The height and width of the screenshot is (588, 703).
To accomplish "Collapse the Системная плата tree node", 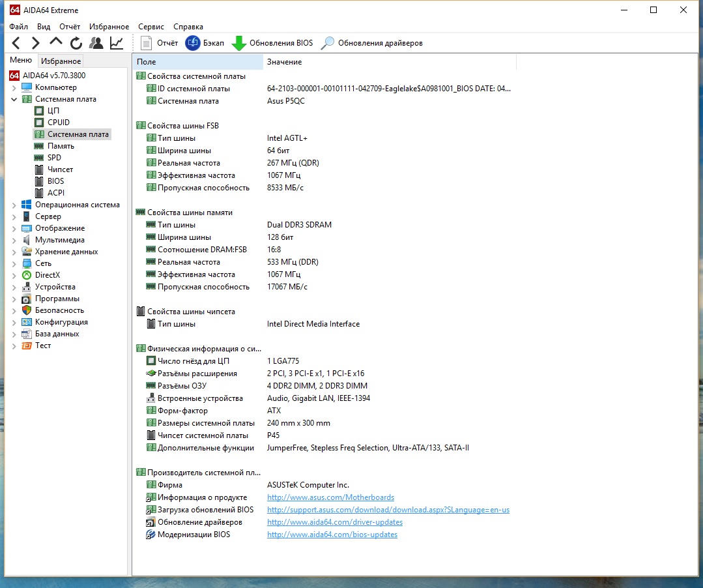I will click(x=14, y=99).
